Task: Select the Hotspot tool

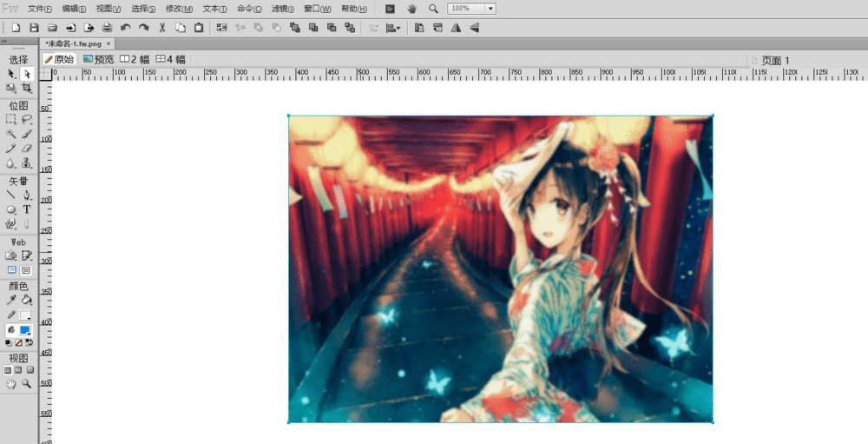Action: pyautogui.click(x=11, y=255)
